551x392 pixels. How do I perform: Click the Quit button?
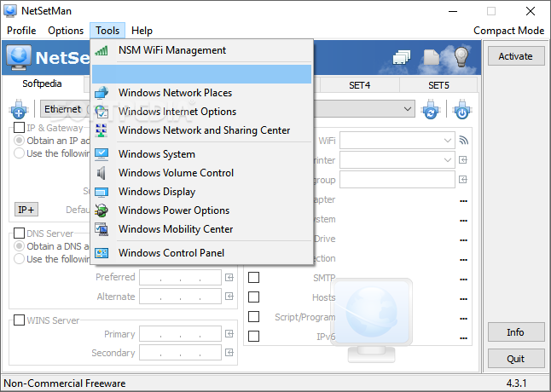pos(516,359)
